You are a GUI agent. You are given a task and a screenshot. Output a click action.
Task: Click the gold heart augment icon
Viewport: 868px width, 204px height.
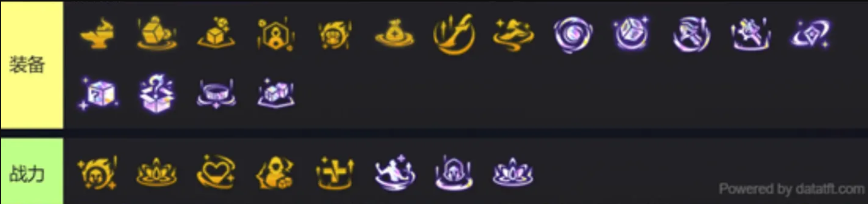216,173
